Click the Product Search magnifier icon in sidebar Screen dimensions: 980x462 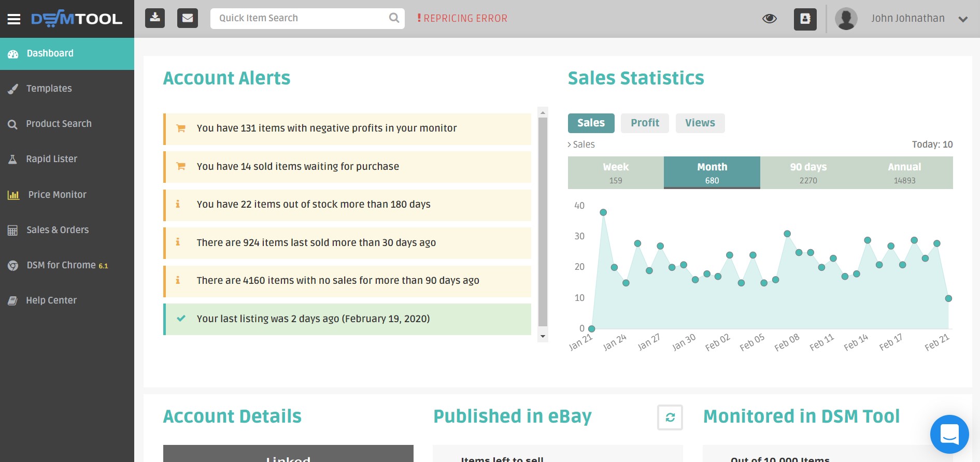tap(13, 124)
